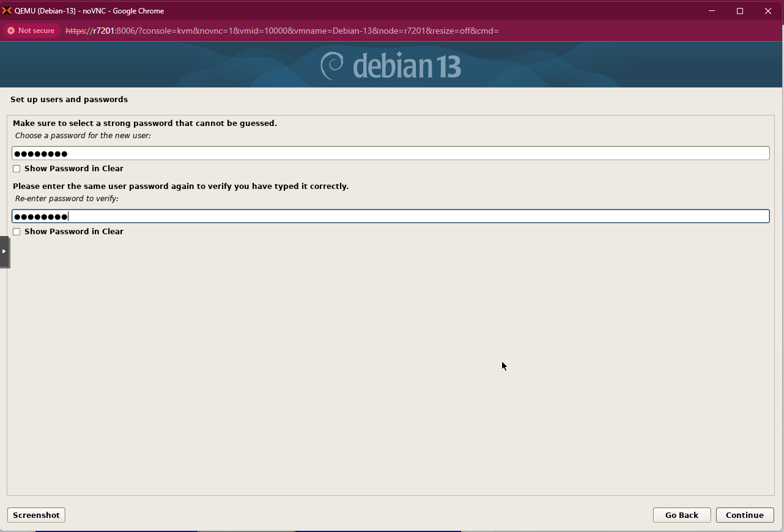The width and height of the screenshot is (784, 532).
Task: Tick the first Show Password in Clear checkbox
Action: click(x=17, y=169)
